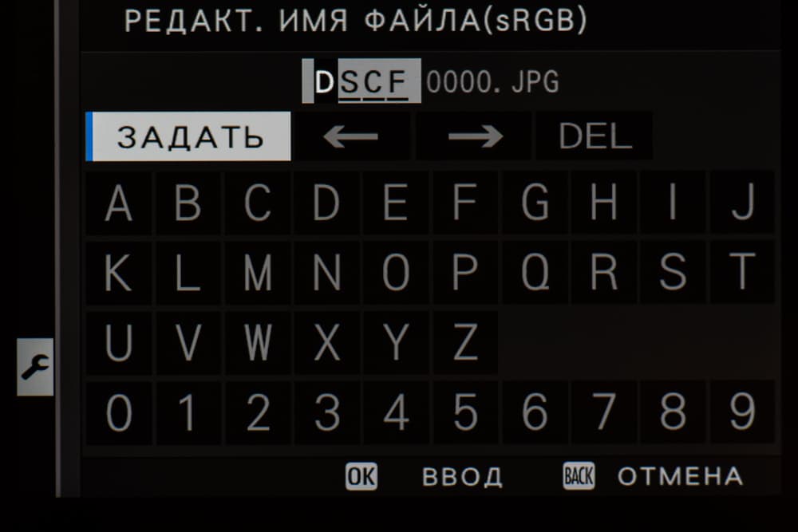
Task: Click the OK icon for ВВОД
Action: coord(361,476)
